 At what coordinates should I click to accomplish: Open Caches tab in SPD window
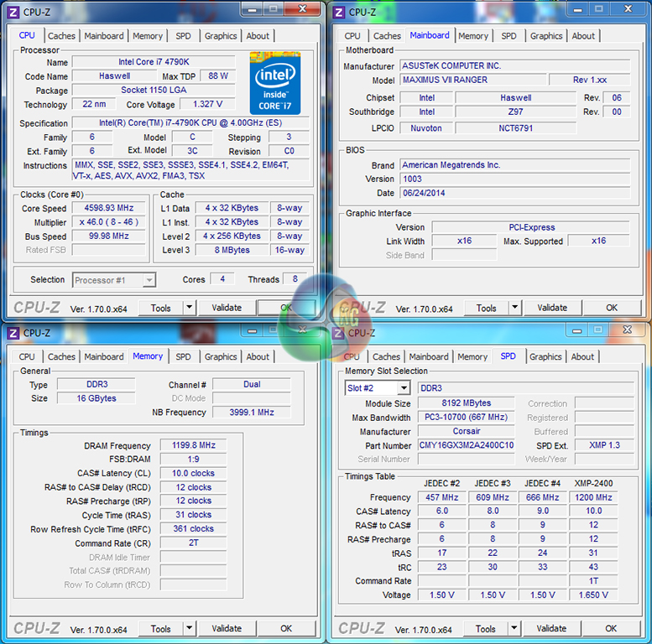pos(386,357)
